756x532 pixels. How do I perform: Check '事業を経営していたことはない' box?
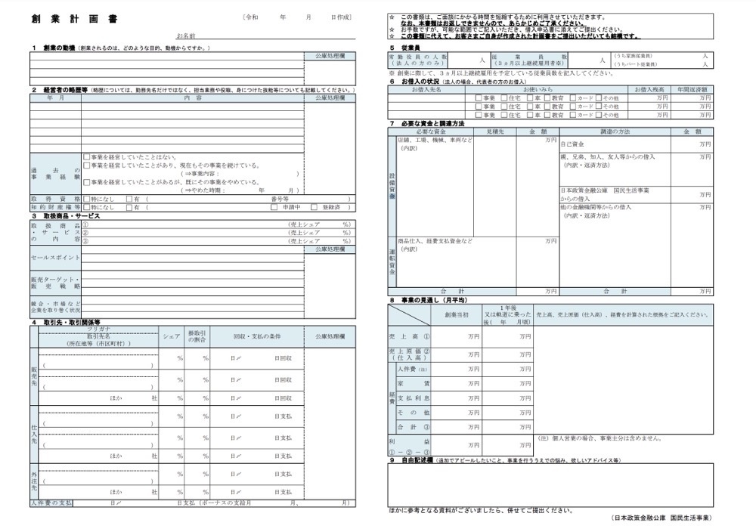(87, 157)
